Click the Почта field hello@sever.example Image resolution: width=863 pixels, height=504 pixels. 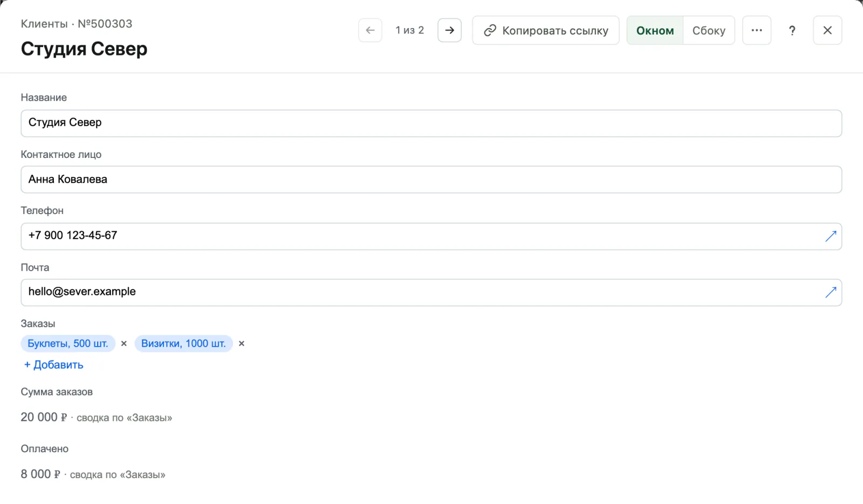click(431, 292)
